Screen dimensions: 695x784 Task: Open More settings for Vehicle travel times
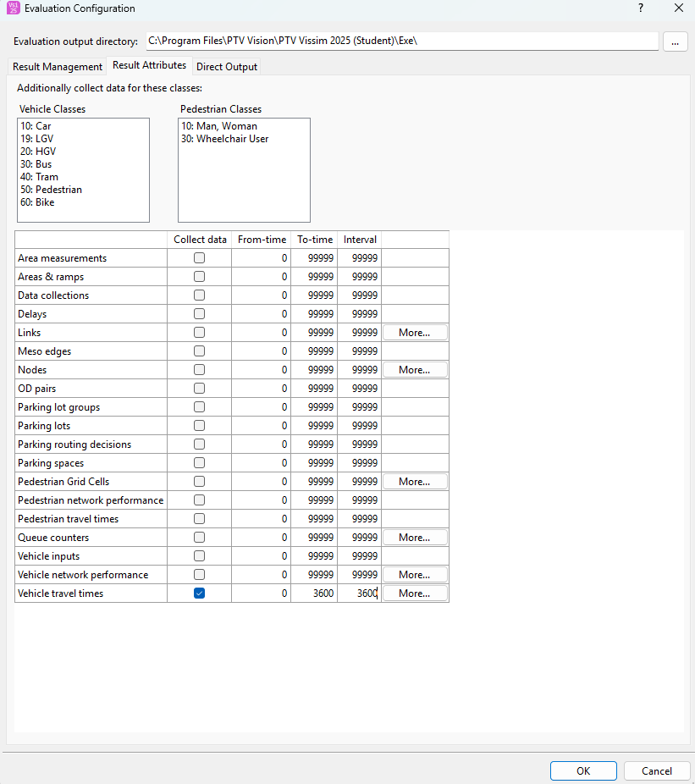(x=415, y=594)
